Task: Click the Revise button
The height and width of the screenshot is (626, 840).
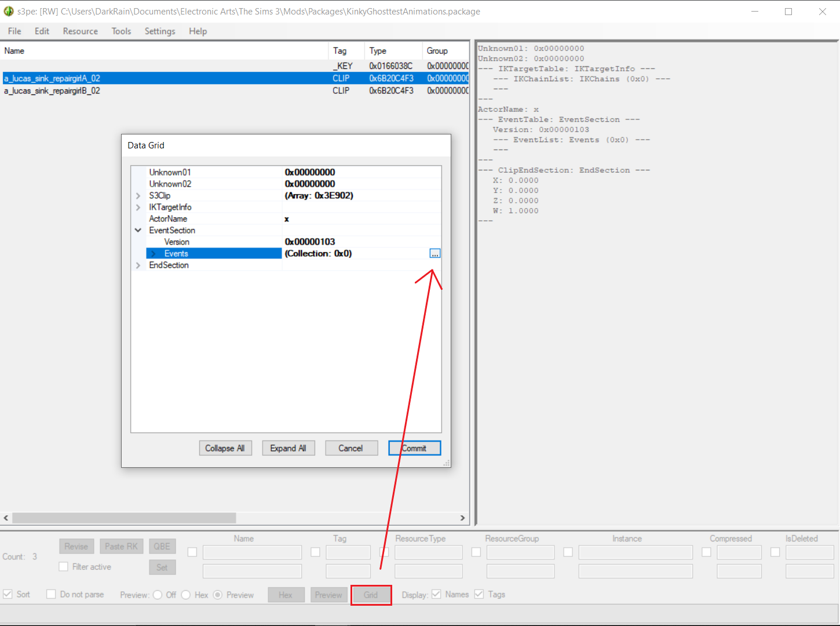Action: [x=76, y=546]
